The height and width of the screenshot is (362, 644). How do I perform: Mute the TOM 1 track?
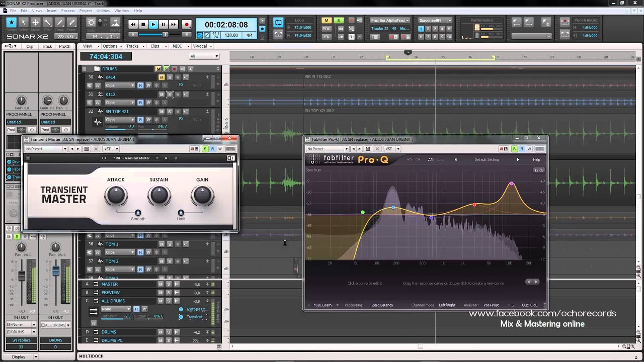tap(162, 244)
